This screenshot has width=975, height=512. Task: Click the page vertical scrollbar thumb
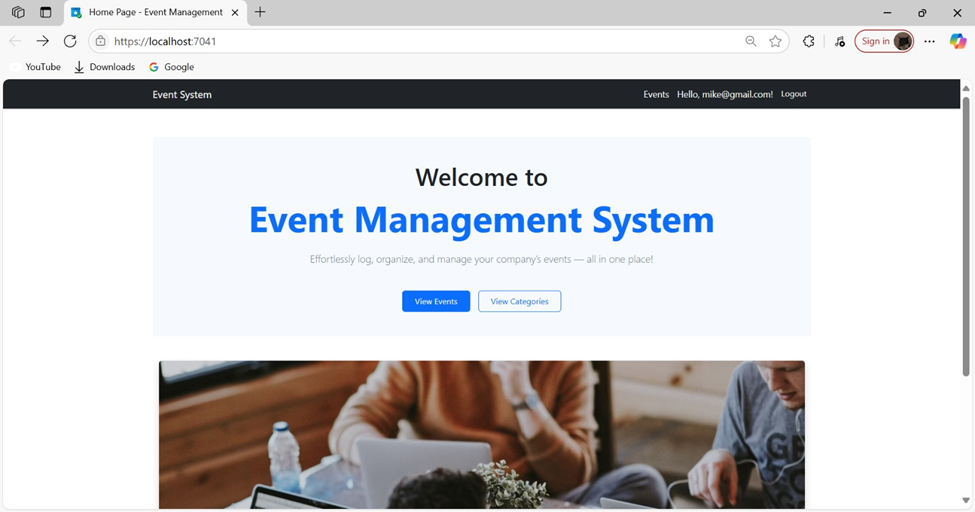click(966, 236)
